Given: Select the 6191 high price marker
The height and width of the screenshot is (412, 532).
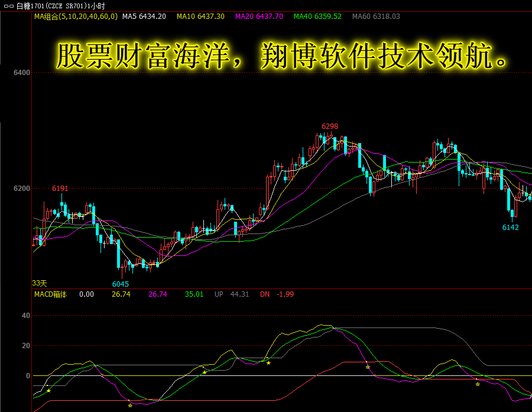Looking at the screenshot, I should pyautogui.click(x=60, y=189).
